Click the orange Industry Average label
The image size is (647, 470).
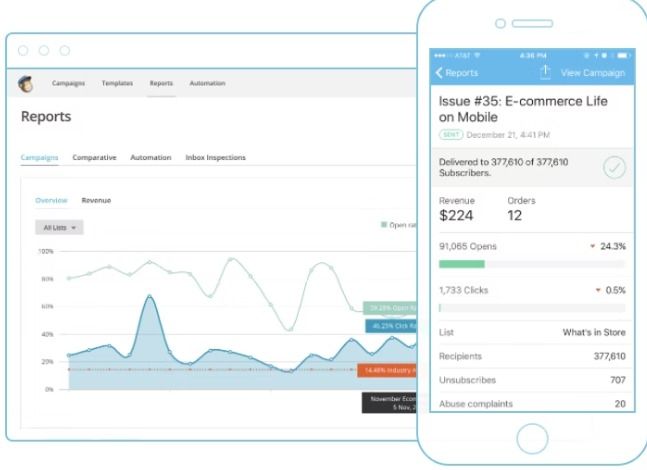click(x=387, y=370)
